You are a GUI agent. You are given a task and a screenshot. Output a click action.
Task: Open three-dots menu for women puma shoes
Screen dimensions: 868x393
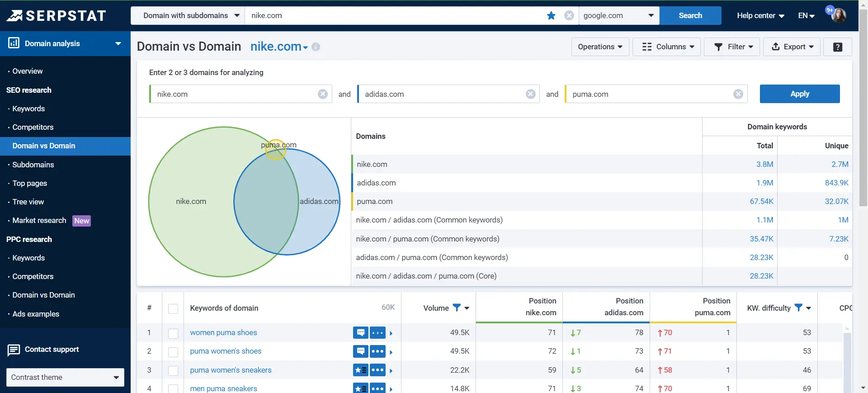pos(377,333)
